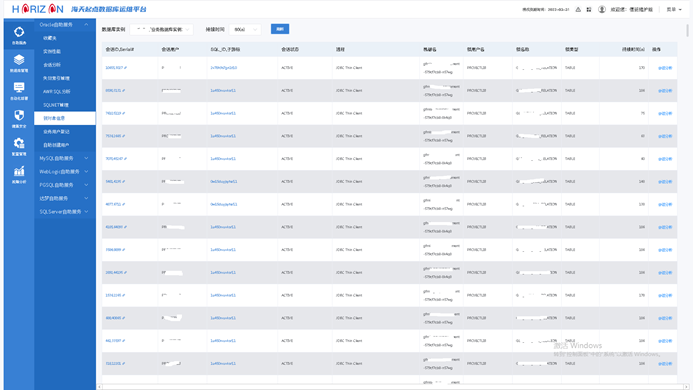Click the grid apps icon in header
The width and height of the screenshot is (693, 390).
tap(589, 9)
